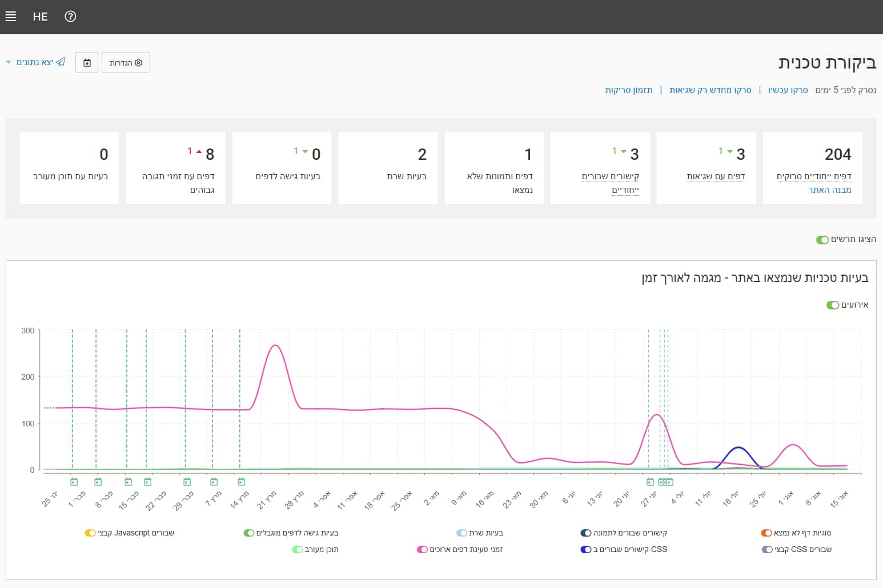883x588 pixels.
Task: Toggle סוגיות דף לא נמצא series
Action: tap(766, 533)
